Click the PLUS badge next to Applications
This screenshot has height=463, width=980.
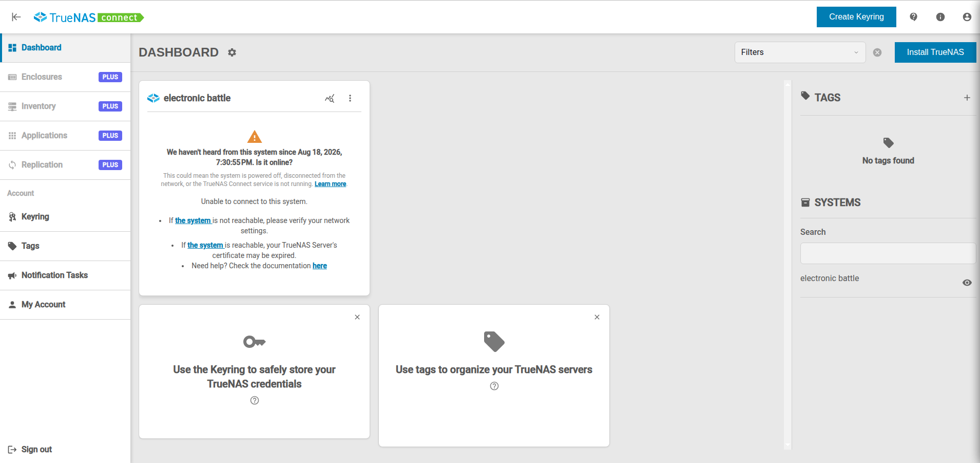click(x=110, y=136)
